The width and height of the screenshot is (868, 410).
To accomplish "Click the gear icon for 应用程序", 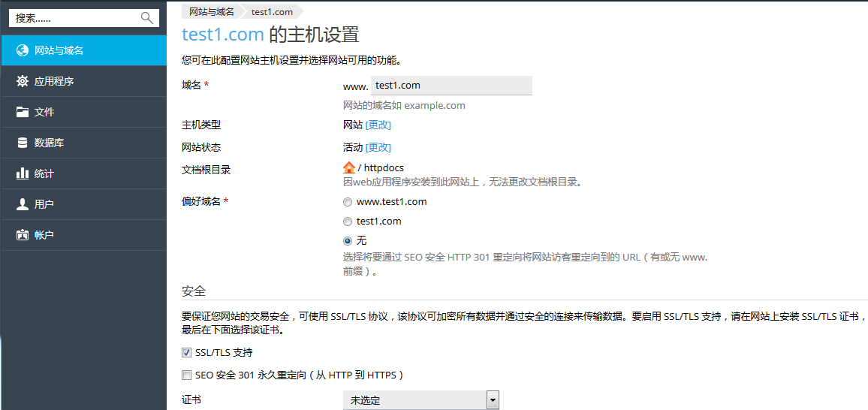I will 23,81.
